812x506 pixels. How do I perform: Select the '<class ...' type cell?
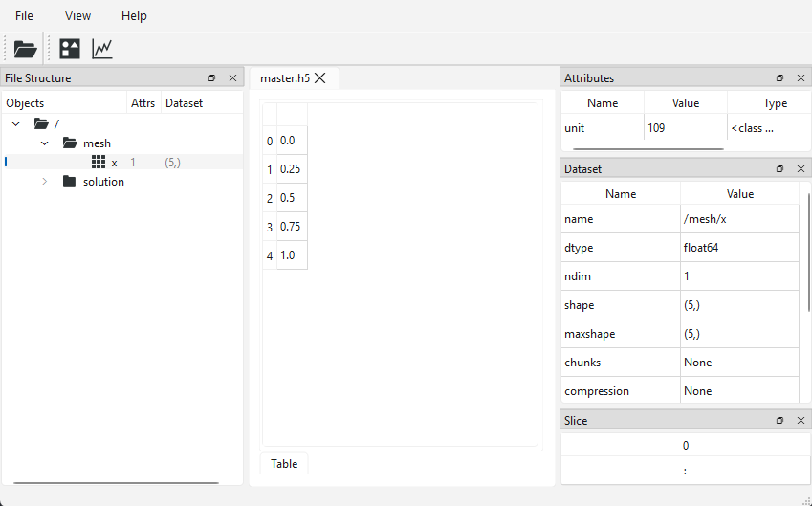770,128
